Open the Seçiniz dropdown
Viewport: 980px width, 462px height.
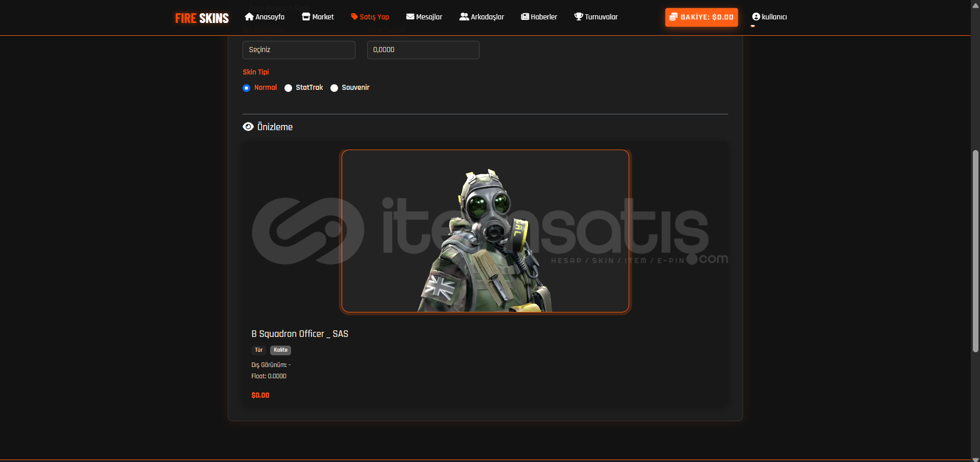pos(299,50)
